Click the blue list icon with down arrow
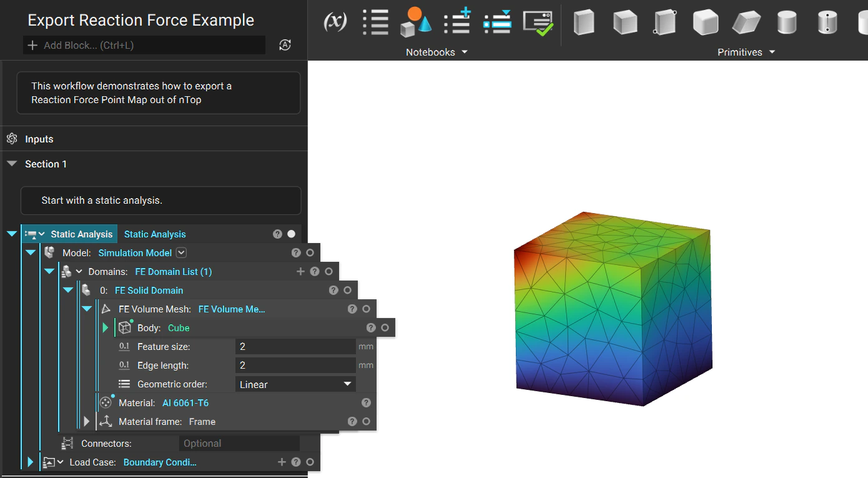The width and height of the screenshot is (868, 478). 498,22
